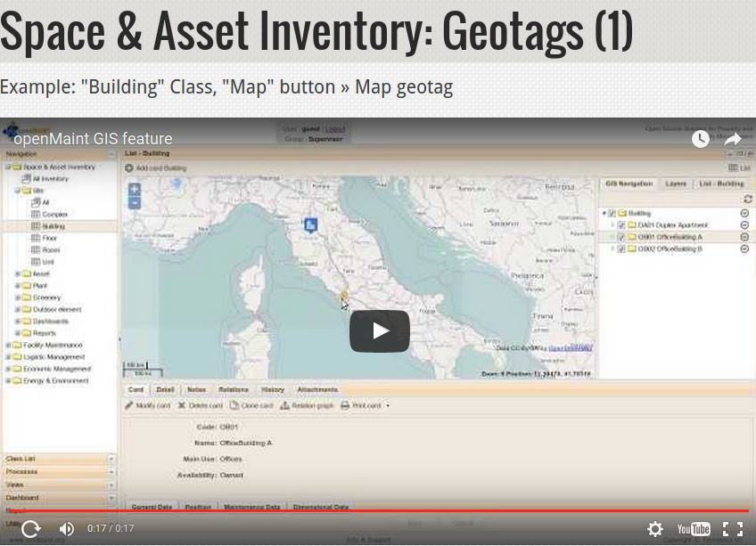
Task: Click the orange map marker near Rome
Action: (x=344, y=296)
